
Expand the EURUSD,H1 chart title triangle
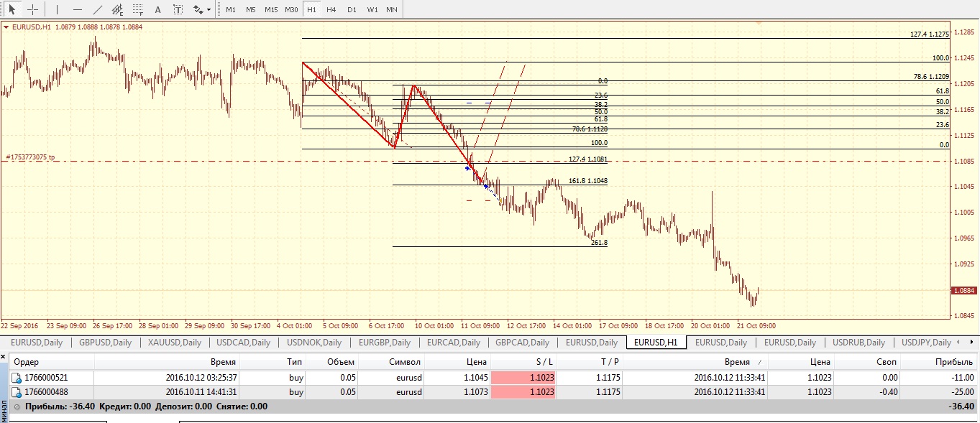(6, 27)
